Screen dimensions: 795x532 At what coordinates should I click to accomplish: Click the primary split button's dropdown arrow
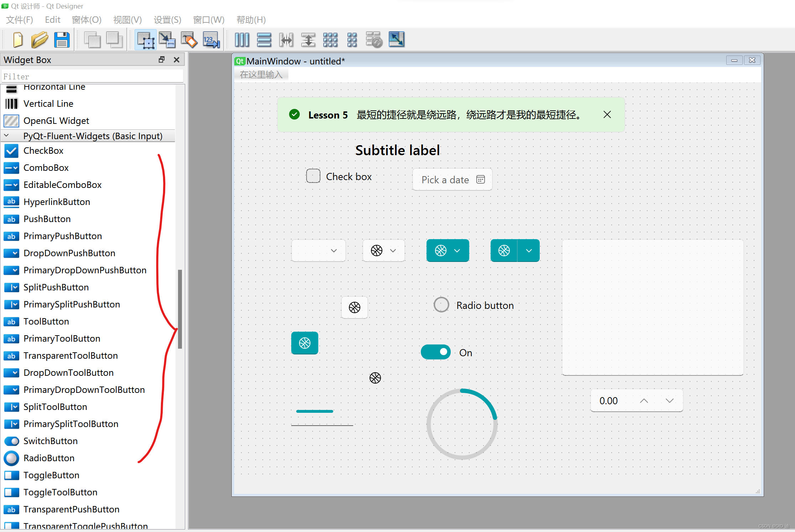[529, 251]
